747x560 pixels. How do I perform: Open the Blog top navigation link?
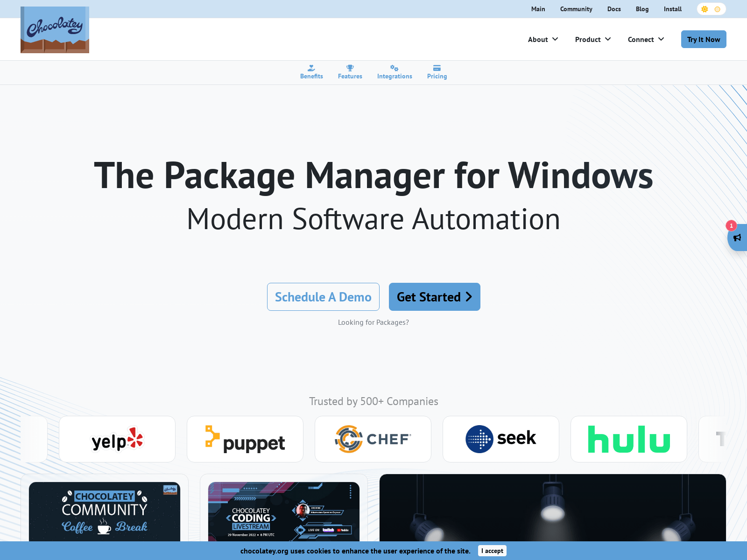coord(642,9)
